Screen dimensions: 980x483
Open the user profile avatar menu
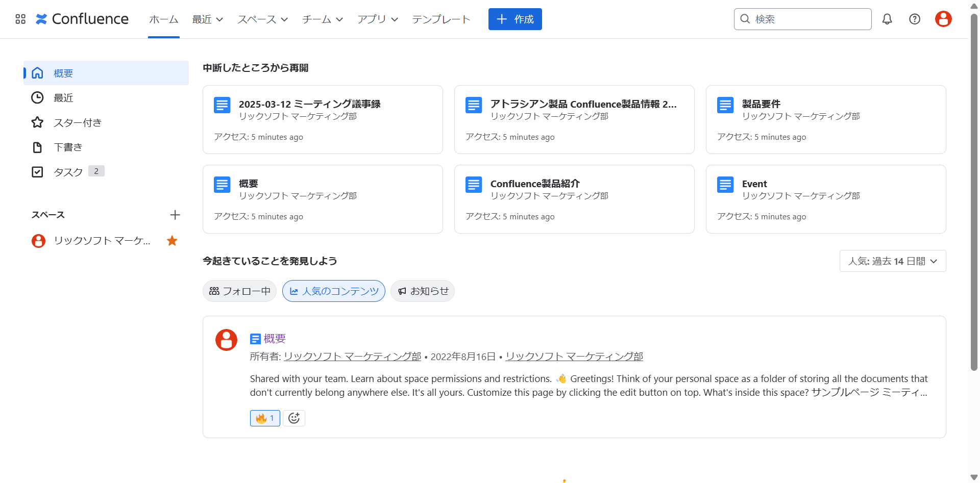click(x=943, y=19)
